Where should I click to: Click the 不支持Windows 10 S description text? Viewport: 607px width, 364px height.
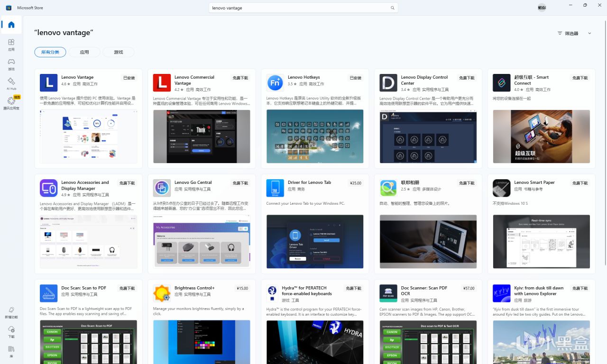(510, 203)
